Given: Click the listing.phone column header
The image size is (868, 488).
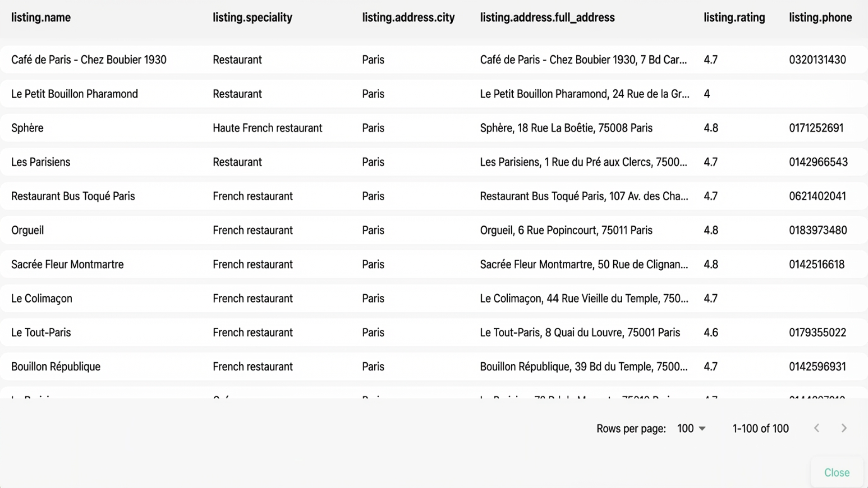Looking at the screenshot, I should [820, 17].
